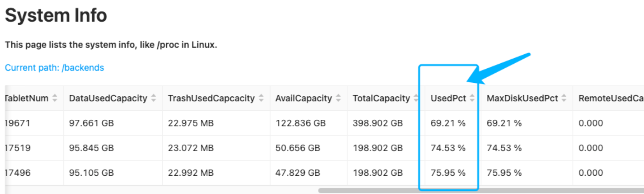The image size is (644, 194).
Task: Open the Current path: /backends link
Action: click(54, 67)
